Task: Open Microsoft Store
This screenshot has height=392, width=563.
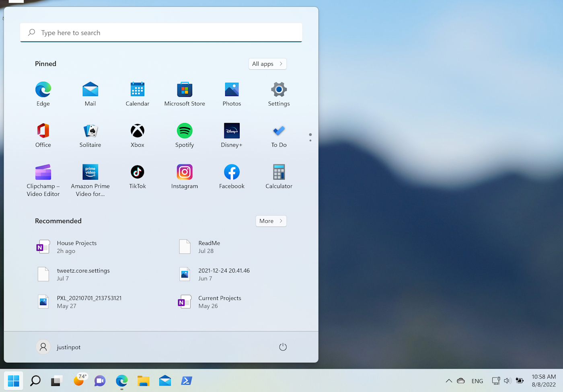Action: point(185,94)
